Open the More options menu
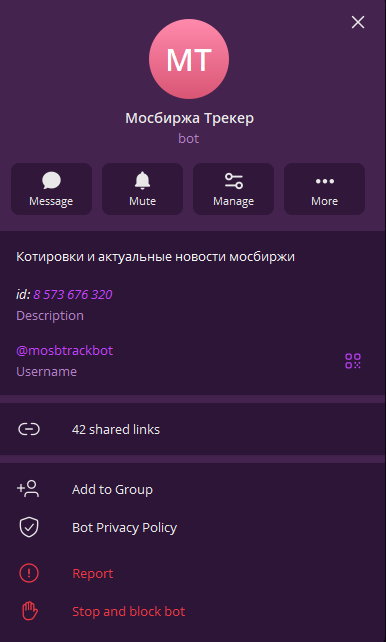386x642 pixels. click(325, 189)
